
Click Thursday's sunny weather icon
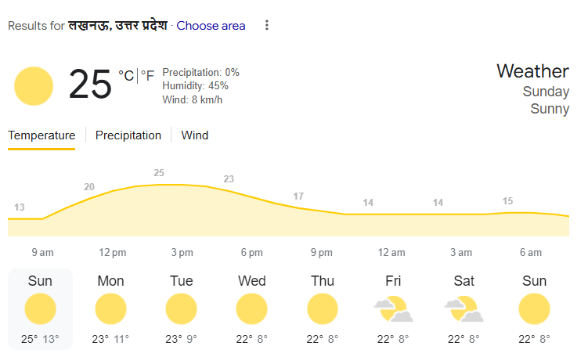322,309
